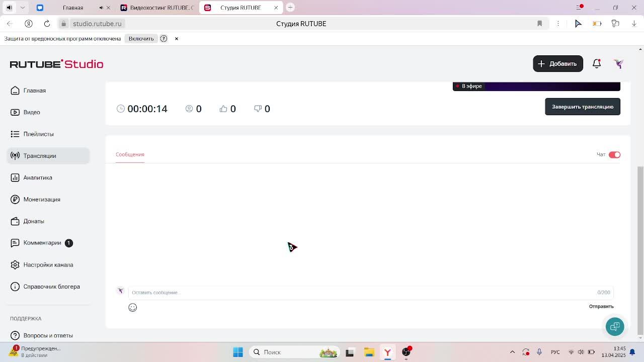Open the three-dot page menu in address bar
644x362 pixels.
(x=558, y=24)
